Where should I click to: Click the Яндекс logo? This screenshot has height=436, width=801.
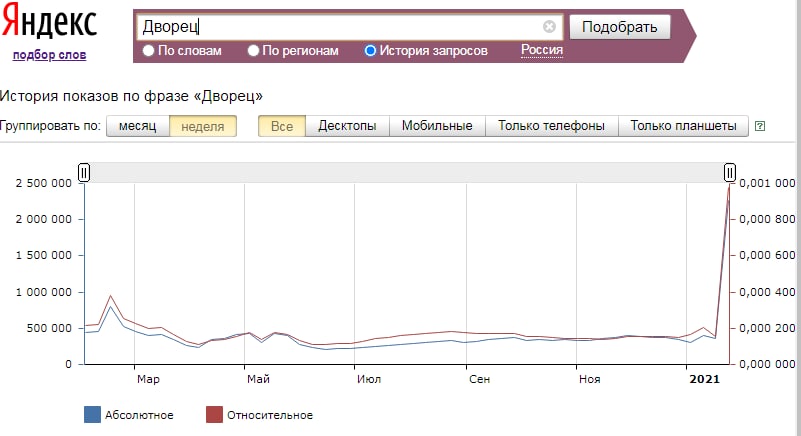click(x=49, y=21)
